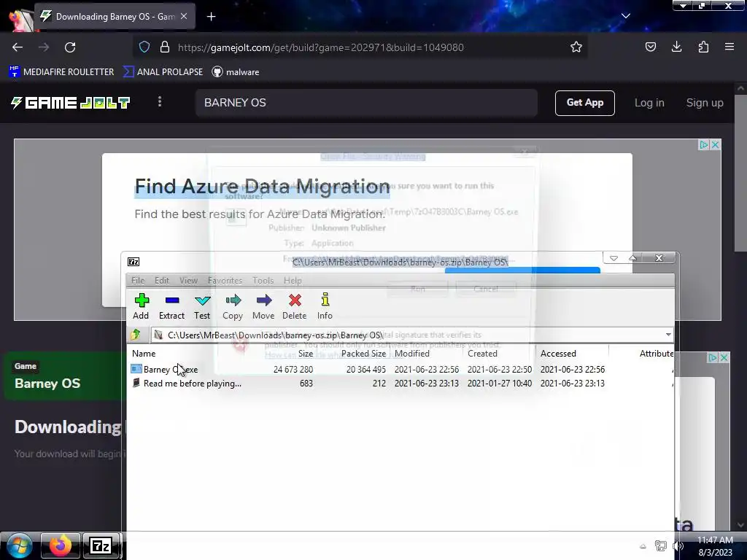
Task: Open the volume control tray icon
Action: 678,546
